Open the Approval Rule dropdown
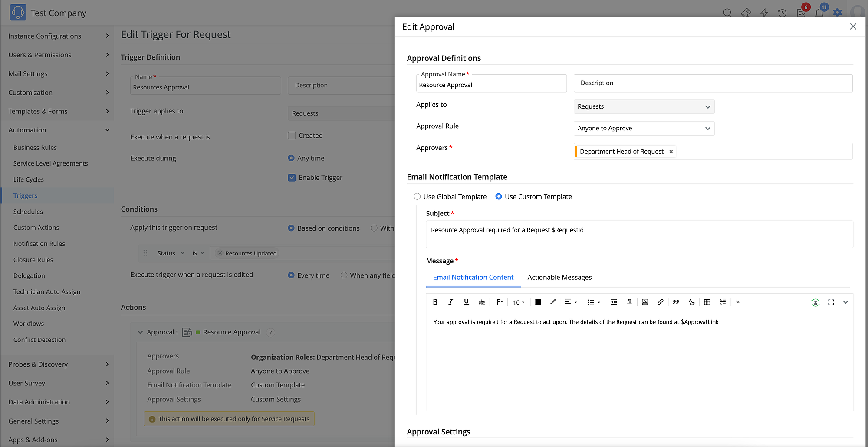Image resolution: width=868 pixels, height=447 pixels. 644,128
